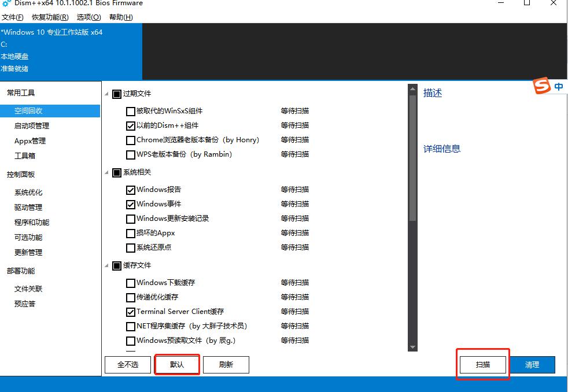Click the 中 input language indicator
Image resolution: width=568 pixels, height=392 pixels.
click(x=558, y=86)
